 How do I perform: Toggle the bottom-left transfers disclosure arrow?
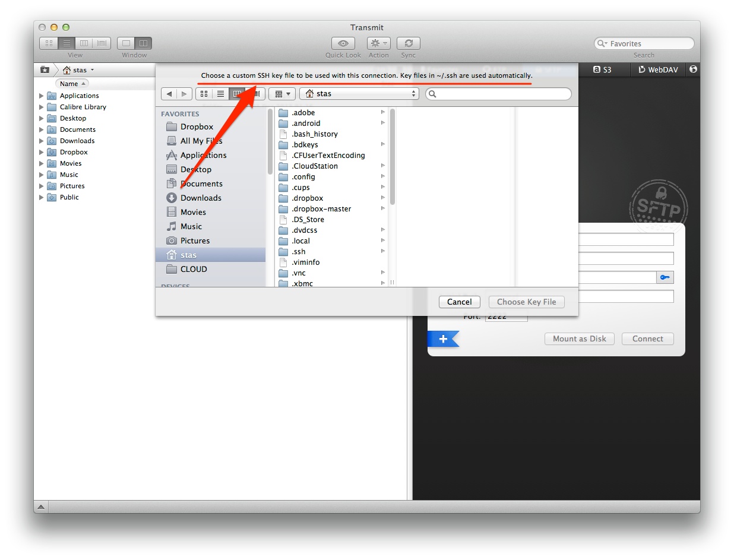coord(41,507)
